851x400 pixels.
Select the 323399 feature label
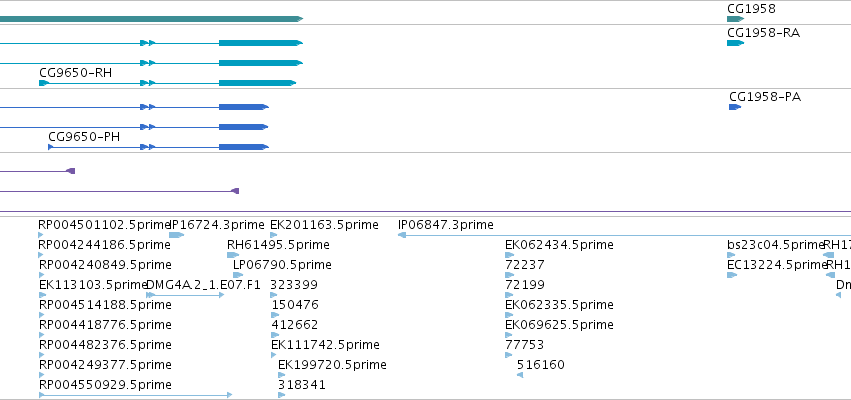(294, 285)
